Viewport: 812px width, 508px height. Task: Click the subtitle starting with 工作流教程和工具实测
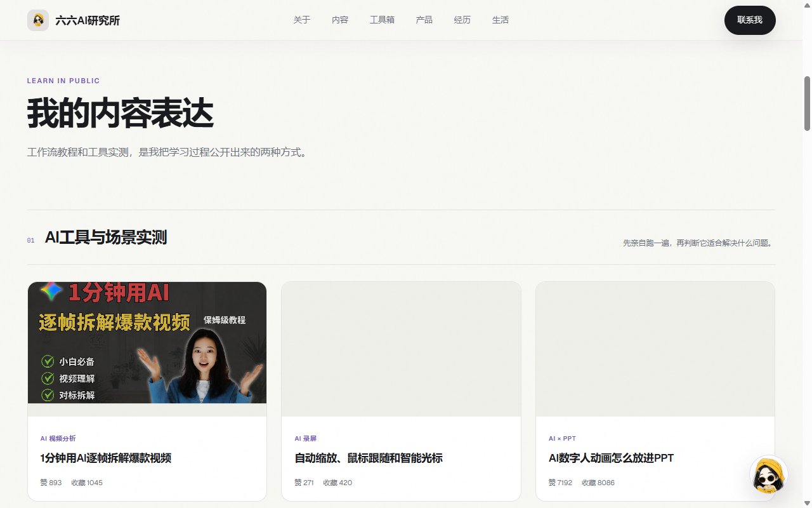click(x=167, y=152)
